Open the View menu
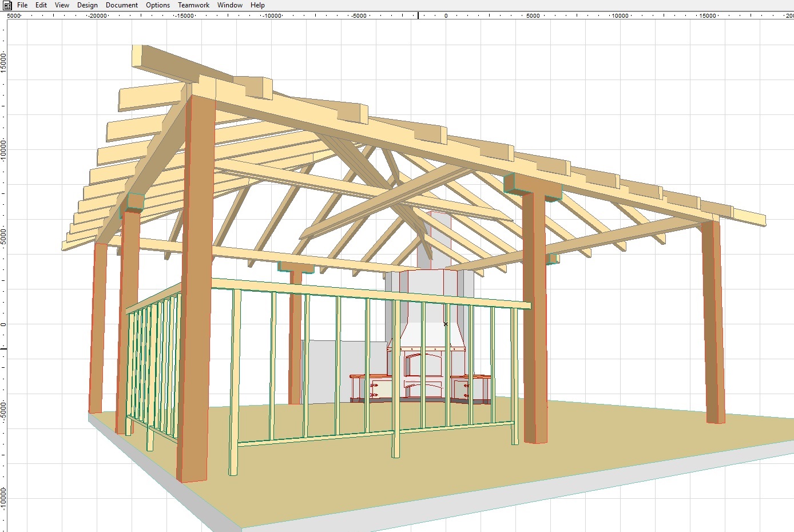The width and height of the screenshot is (794, 532). (62, 5)
